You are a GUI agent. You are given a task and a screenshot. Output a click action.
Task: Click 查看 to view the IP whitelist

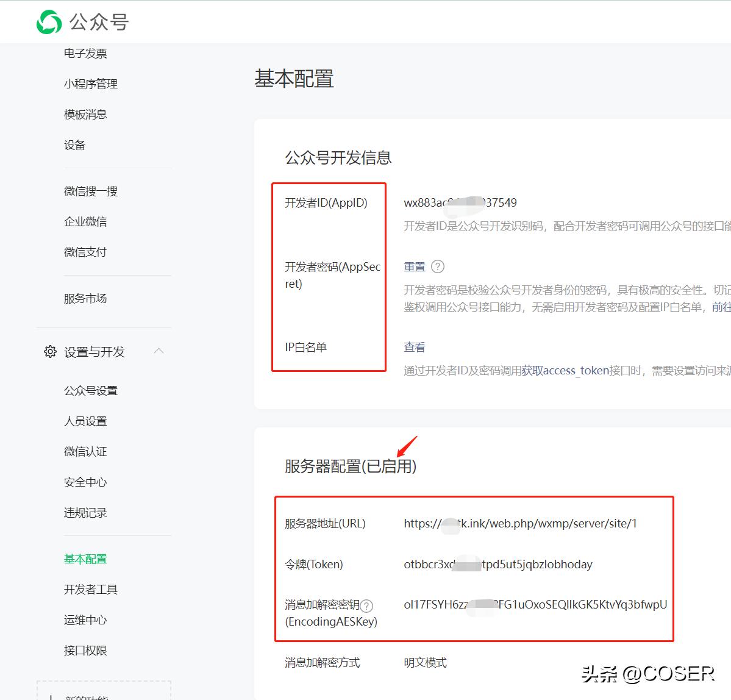click(x=414, y=346)
